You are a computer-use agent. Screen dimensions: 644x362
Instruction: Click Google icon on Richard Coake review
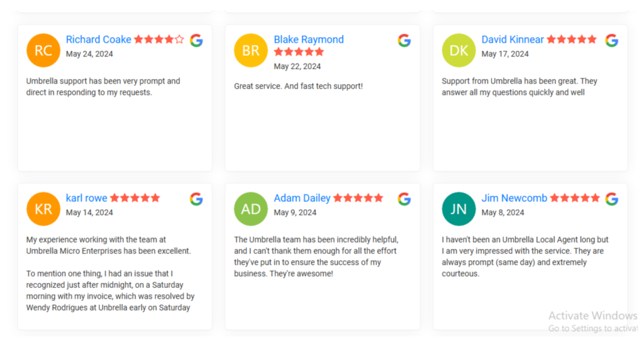point(196,40)
